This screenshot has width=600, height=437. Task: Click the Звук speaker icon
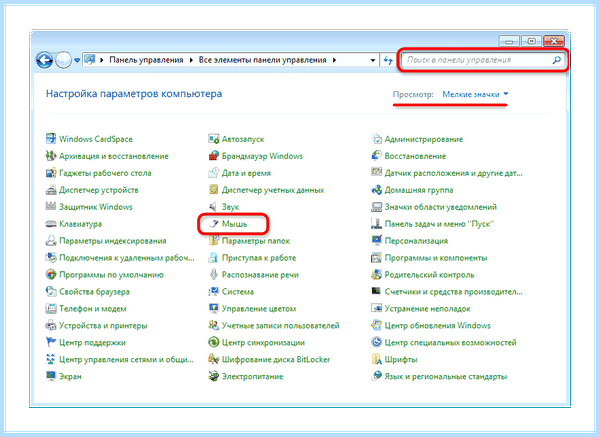tap(213, 207)
